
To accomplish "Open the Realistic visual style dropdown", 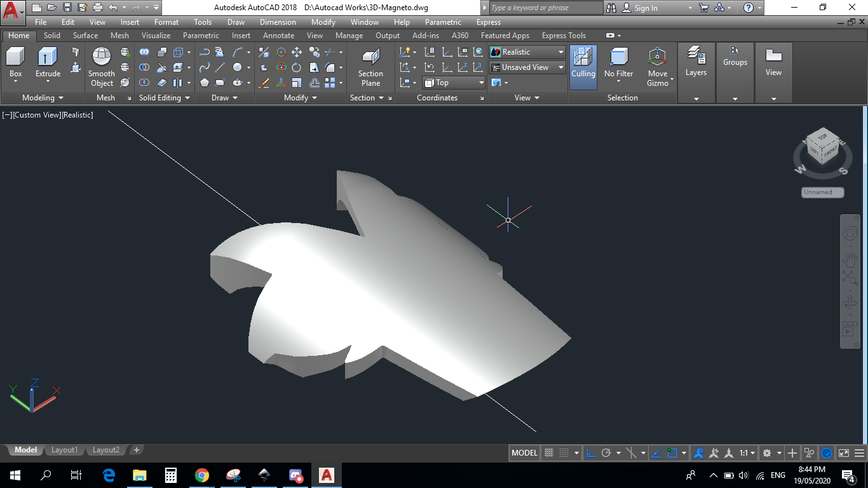I will [527, 52].
